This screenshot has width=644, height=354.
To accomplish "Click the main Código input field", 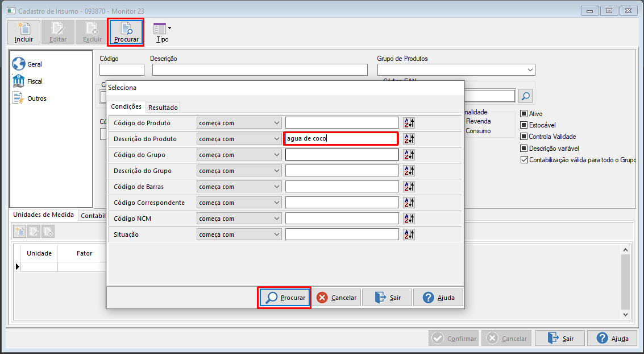I will (x=122, y=70).
